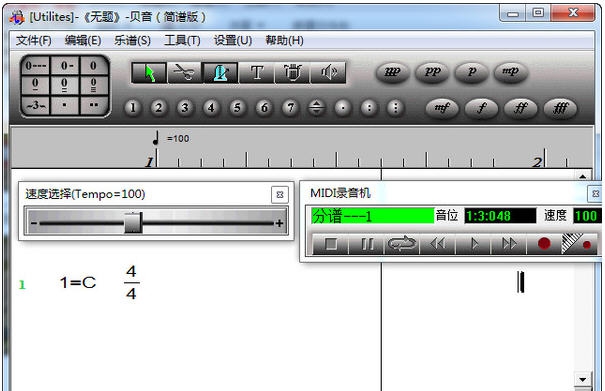Insert note number 1
The width and height of the screenshot is (605, 391).
133,108
